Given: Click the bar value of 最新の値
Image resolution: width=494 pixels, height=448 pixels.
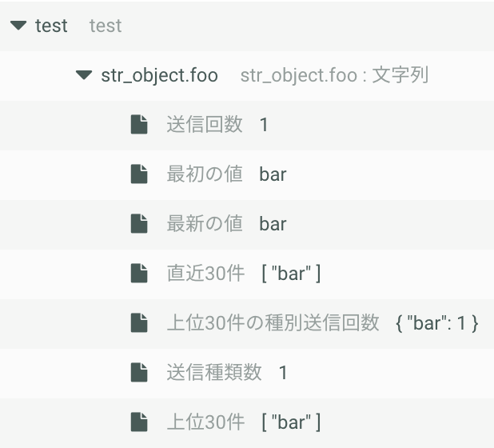Looking at the screenshot, I should click(x=273, y=224).
